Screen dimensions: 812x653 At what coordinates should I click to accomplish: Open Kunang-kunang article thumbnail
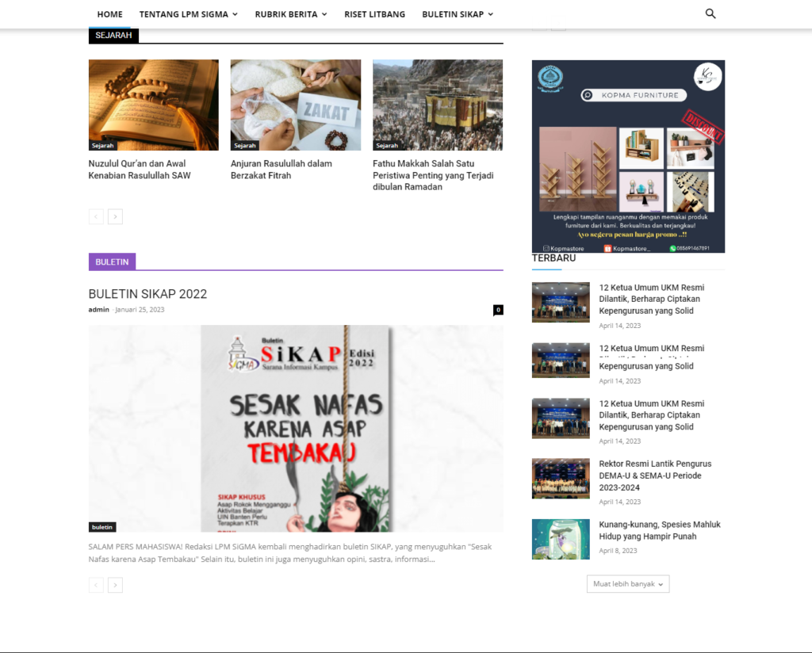click(x=561, y=539)
